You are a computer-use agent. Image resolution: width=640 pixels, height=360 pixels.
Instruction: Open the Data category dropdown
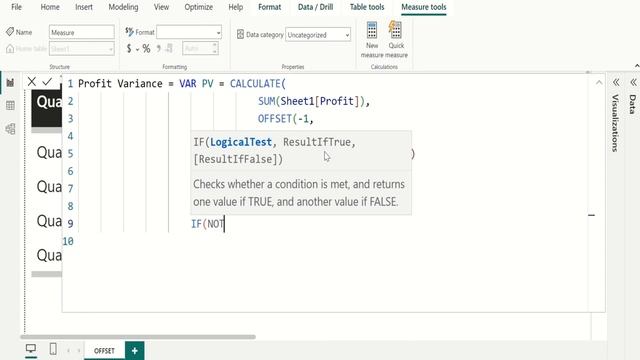318,35
